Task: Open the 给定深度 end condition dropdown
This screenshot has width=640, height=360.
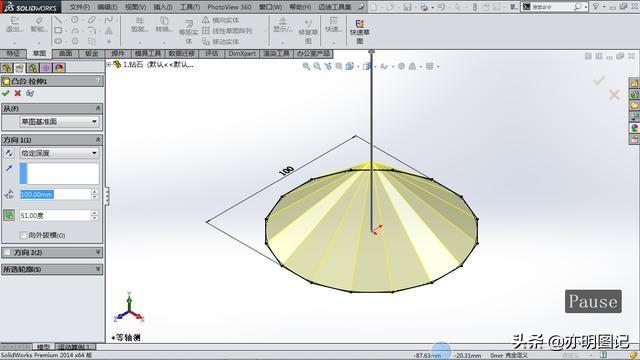Action: (x=59, y=153)
